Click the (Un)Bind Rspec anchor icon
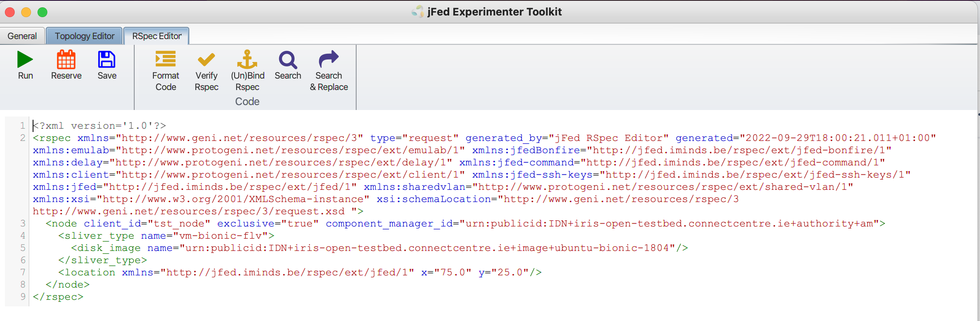The width and height of the screenshot is (980, 321). pyautogui.click(x=247, y=59)
